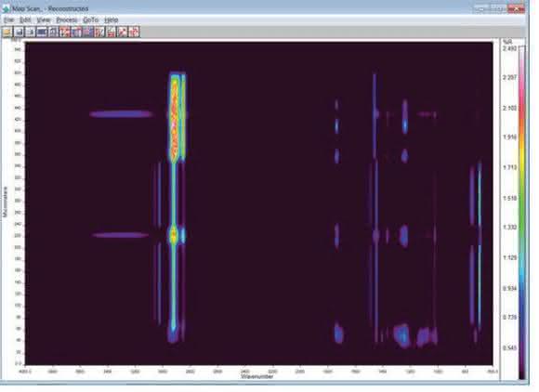This screenshot has height=392, width=539.
Task: Click the Wavenumber axis label below the map
Action: tap(257, 376)
